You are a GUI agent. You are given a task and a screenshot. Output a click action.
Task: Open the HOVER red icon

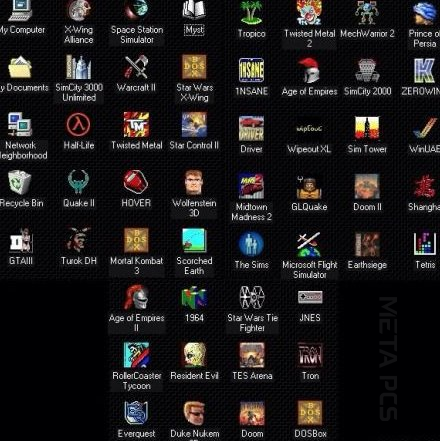click(x=136, y=182)
